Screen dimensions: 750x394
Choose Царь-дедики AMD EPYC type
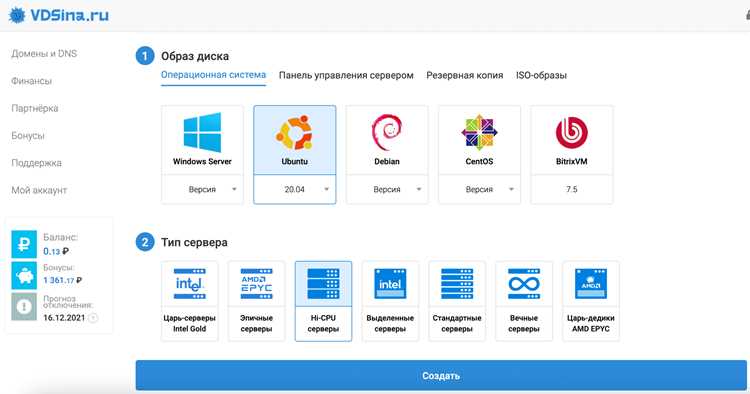(x=591, y=301)
